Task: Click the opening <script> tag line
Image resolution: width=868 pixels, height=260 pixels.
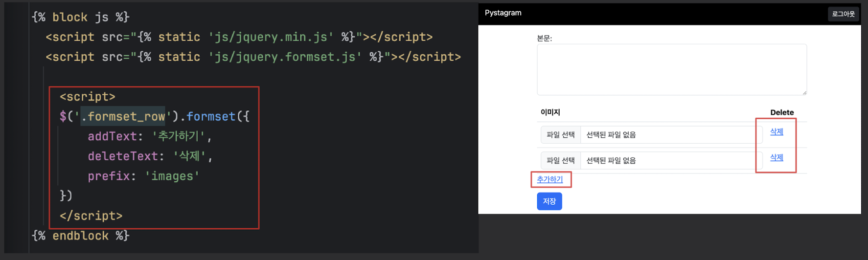Action: point(88,97)
